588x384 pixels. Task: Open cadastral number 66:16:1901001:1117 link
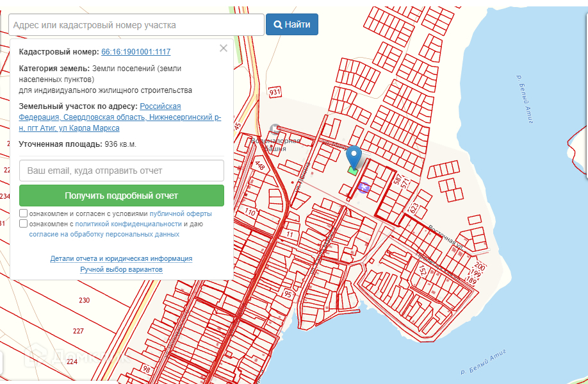click(136, 52)
